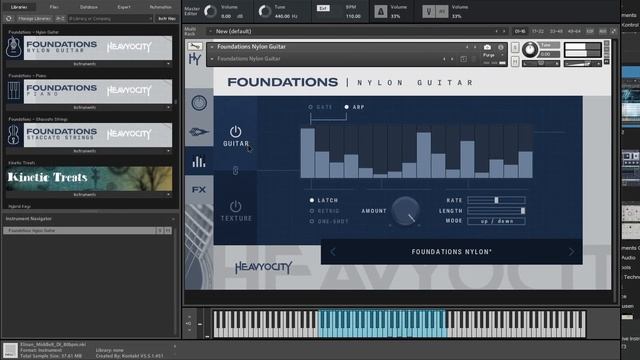Switch to the Expert tab

click(x=124, y=7)
